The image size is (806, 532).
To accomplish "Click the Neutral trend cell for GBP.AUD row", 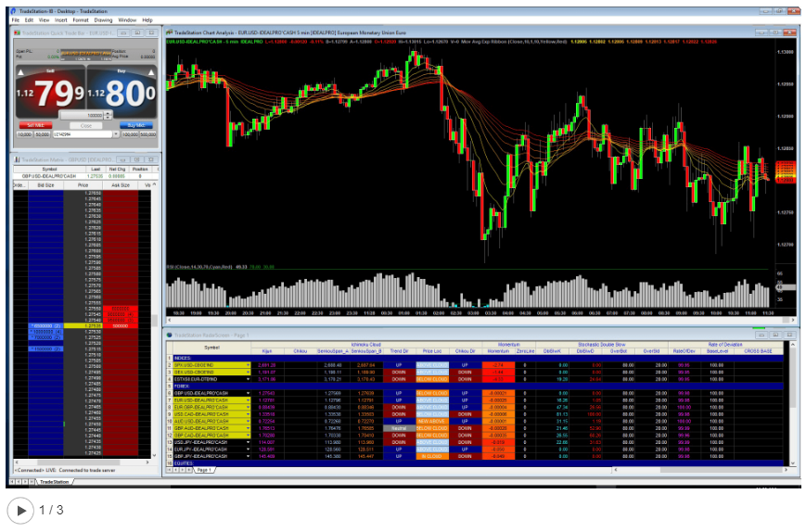I will pyautogui.click(x=399, y=428).
